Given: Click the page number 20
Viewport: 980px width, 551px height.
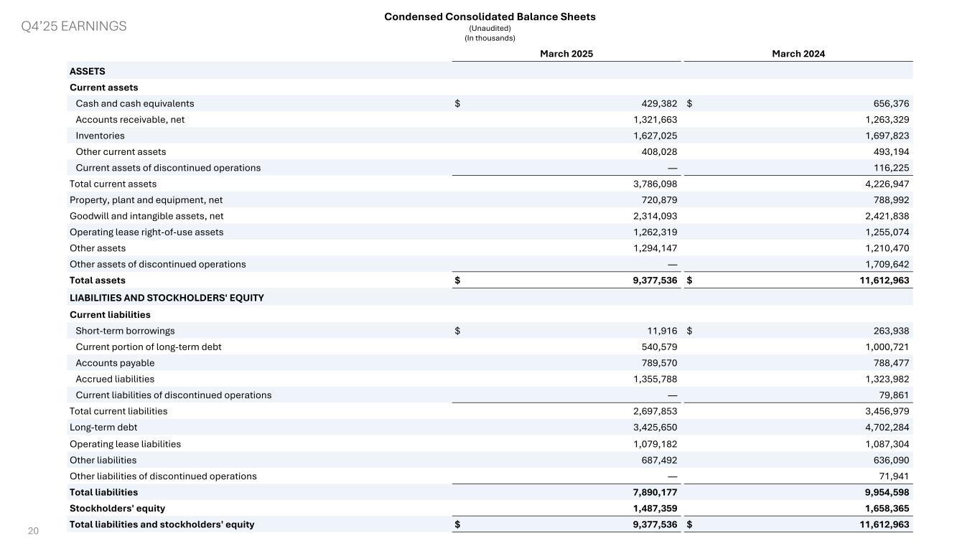Looking at the screenshot, I should coord(32,531).
